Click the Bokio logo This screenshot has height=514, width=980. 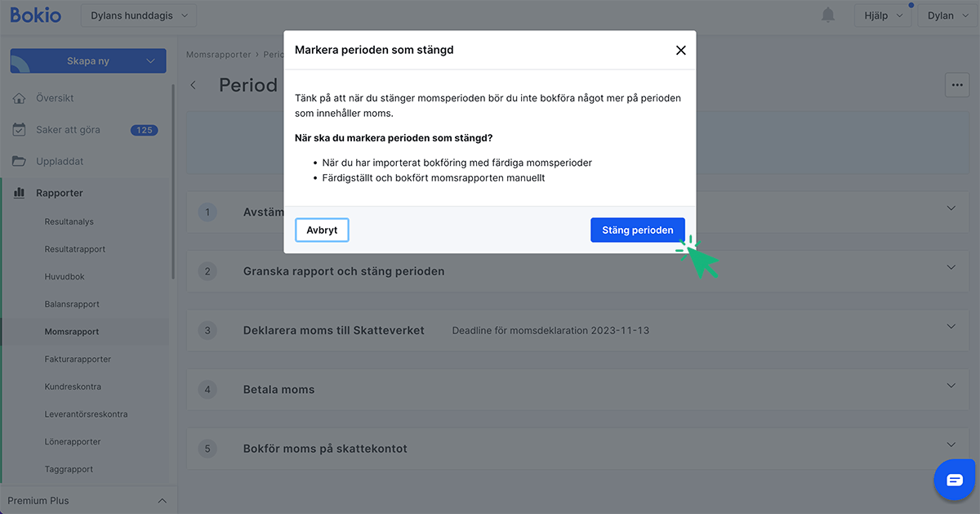tap(35, 15)
